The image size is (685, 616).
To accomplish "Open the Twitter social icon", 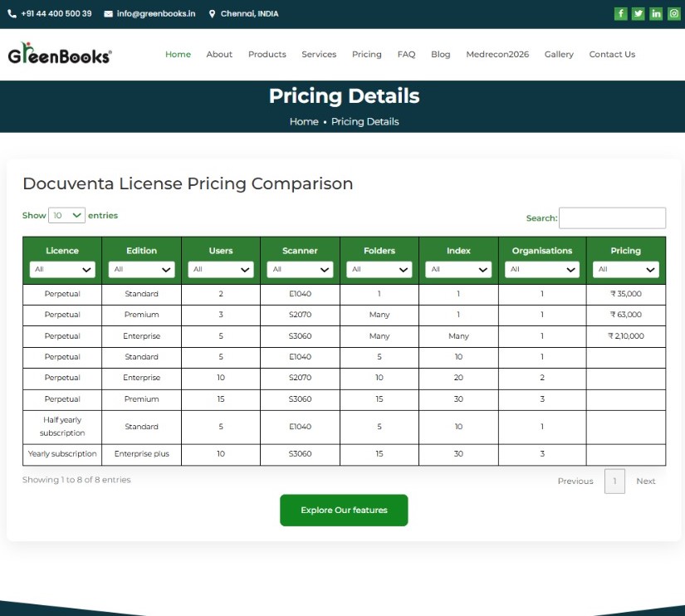I will coord(639,13).
